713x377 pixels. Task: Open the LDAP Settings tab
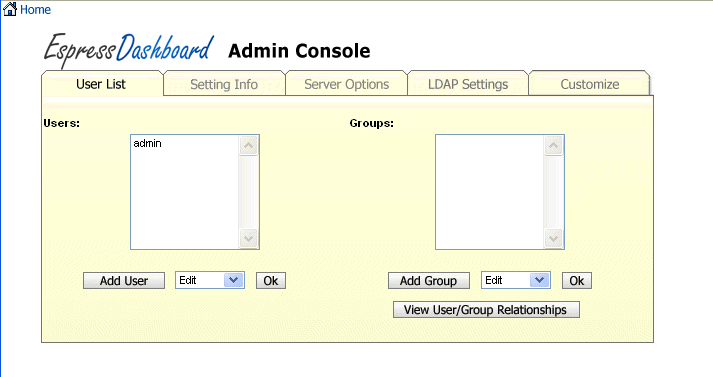[x=468, y=84]
